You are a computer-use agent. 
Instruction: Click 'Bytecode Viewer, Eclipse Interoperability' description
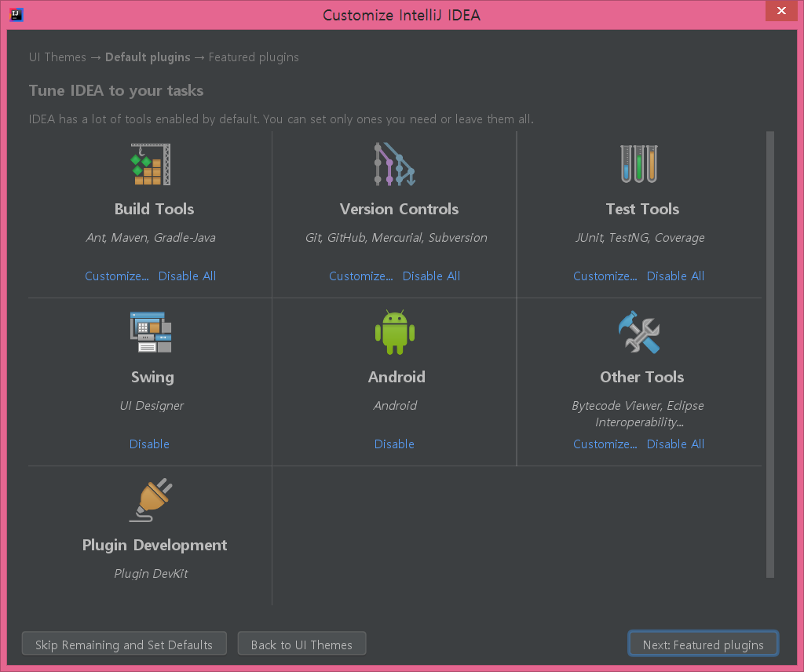pyautogui.click(x=638, y=415)
